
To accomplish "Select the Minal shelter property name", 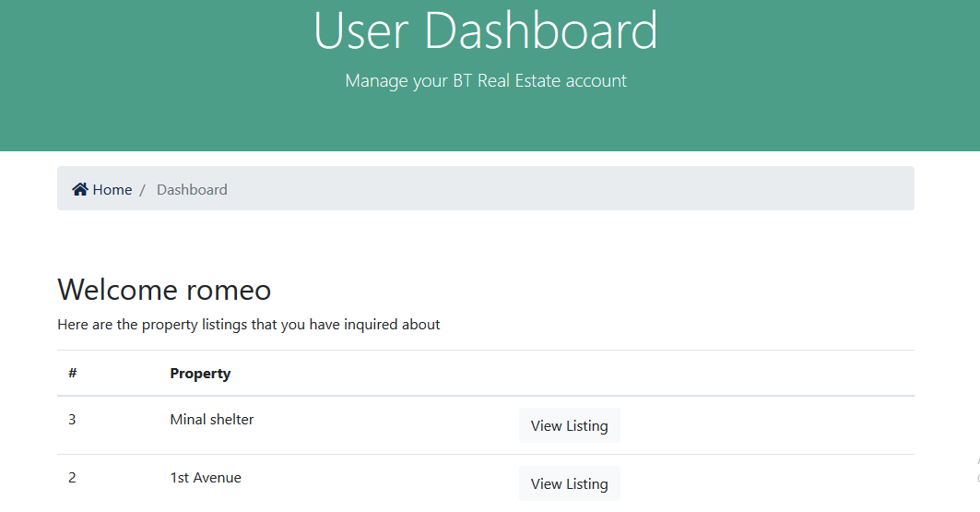I will click(212, 420).
